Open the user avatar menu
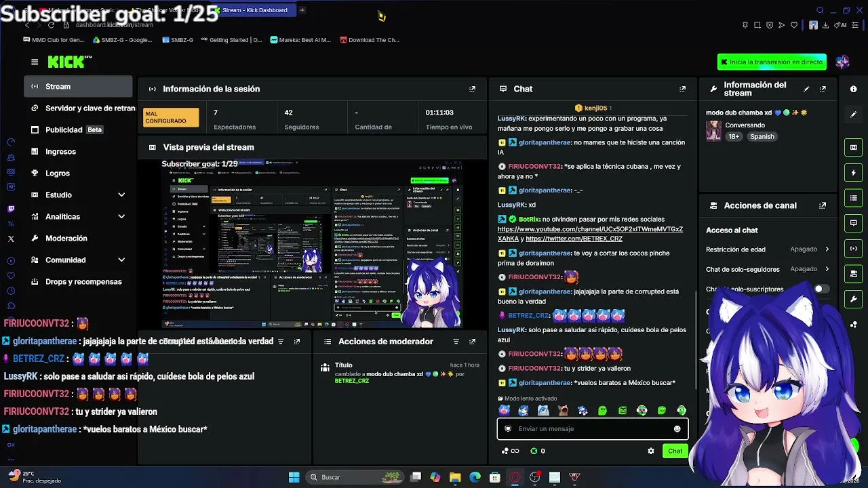The width and height of the screenshot is (868, 488). point(843,62)
